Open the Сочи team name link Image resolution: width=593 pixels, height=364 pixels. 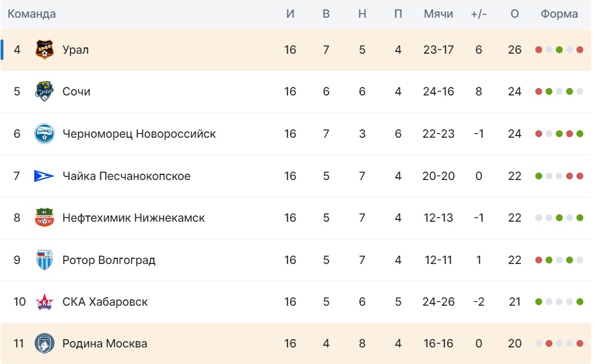pyautogui.click(x=77, y=91)
